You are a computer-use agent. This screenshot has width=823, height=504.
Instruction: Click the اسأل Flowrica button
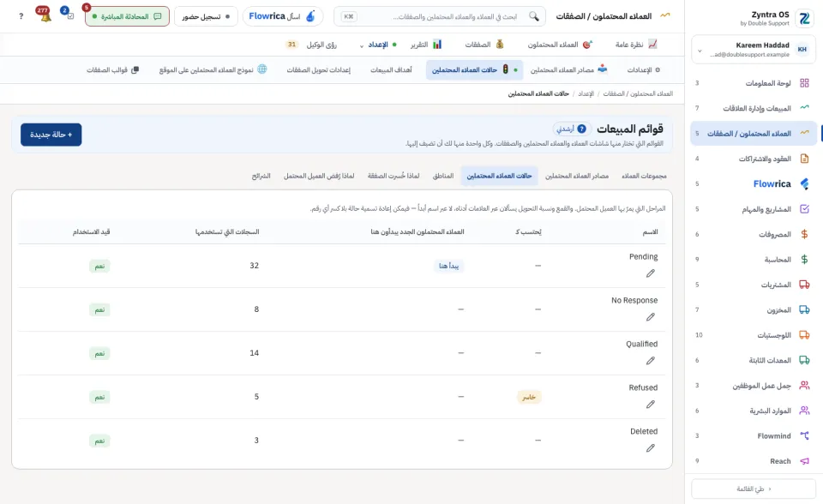[x=282, y=16]
